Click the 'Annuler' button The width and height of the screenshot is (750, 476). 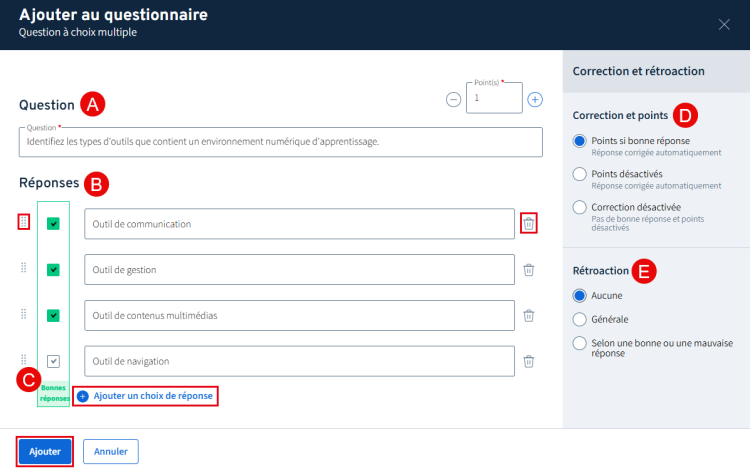tap(110, 451)
